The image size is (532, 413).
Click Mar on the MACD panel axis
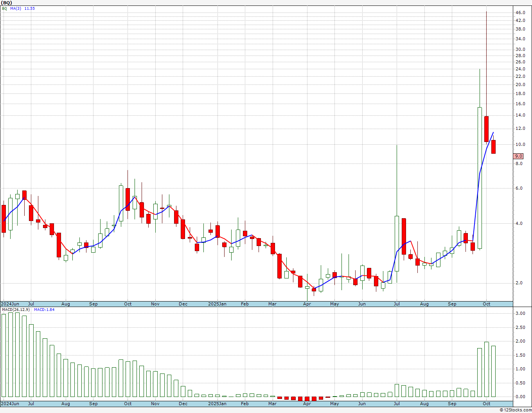[273, 404]
